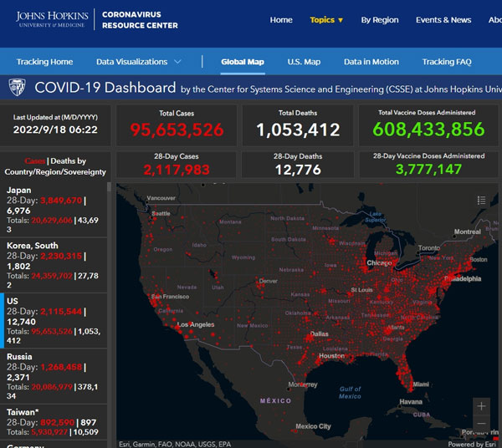Open the map legend list icon

[481, 200]
